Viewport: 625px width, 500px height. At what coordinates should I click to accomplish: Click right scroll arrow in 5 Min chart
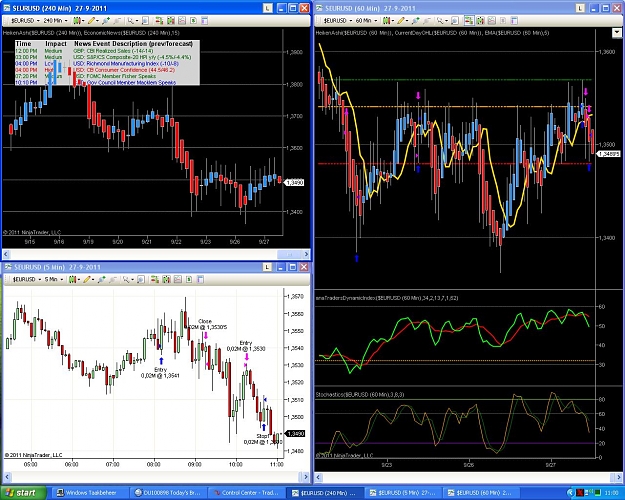305,476
